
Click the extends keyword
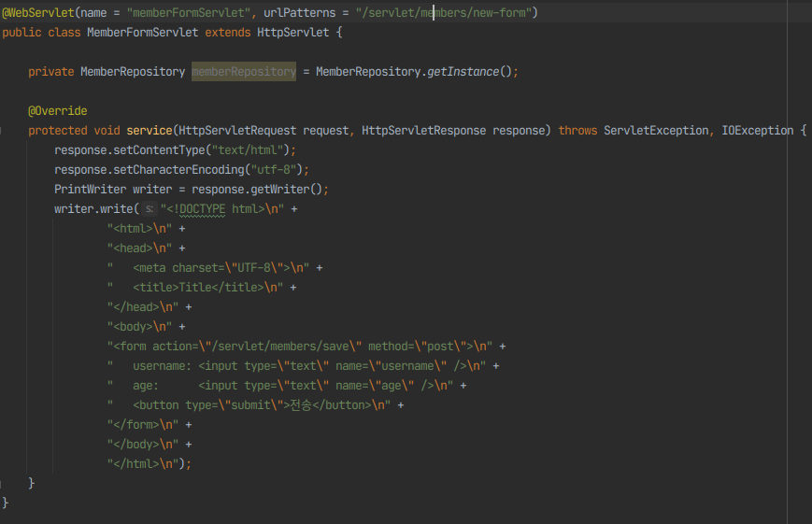tap(228, 33)
